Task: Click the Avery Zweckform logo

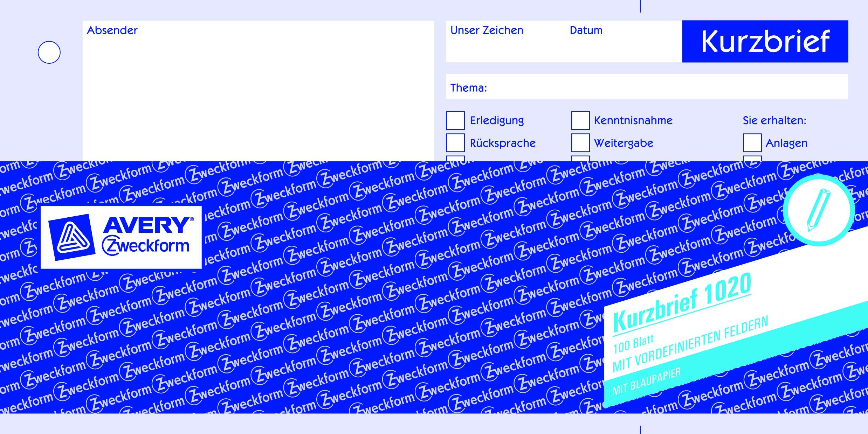Action: tap(121, 237)
